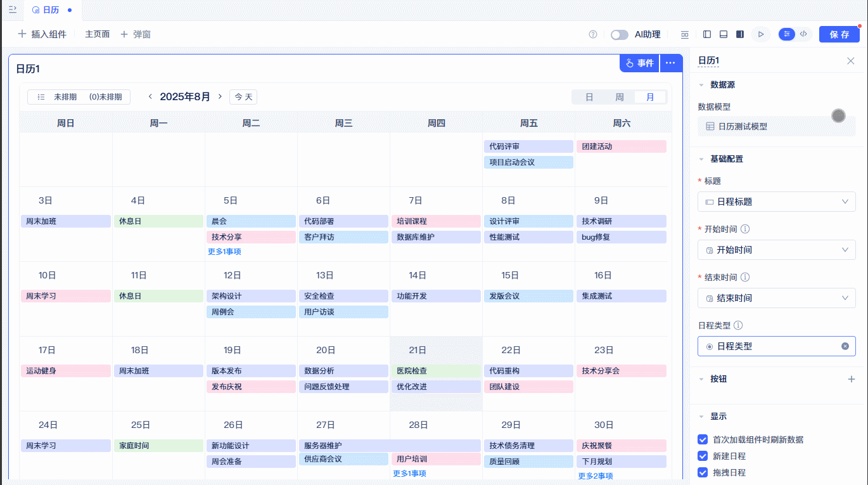Open the 事件 events button

click(639, 63)
